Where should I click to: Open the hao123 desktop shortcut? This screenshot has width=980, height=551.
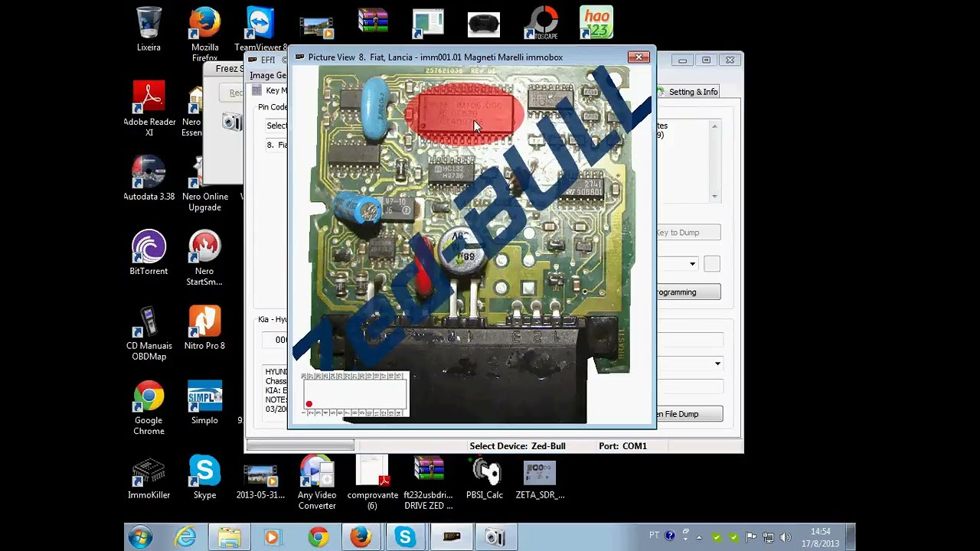click(x=596, y=22)
